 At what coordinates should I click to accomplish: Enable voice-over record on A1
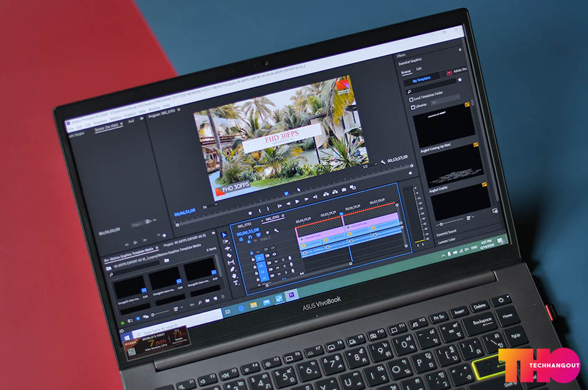point(289,258)
